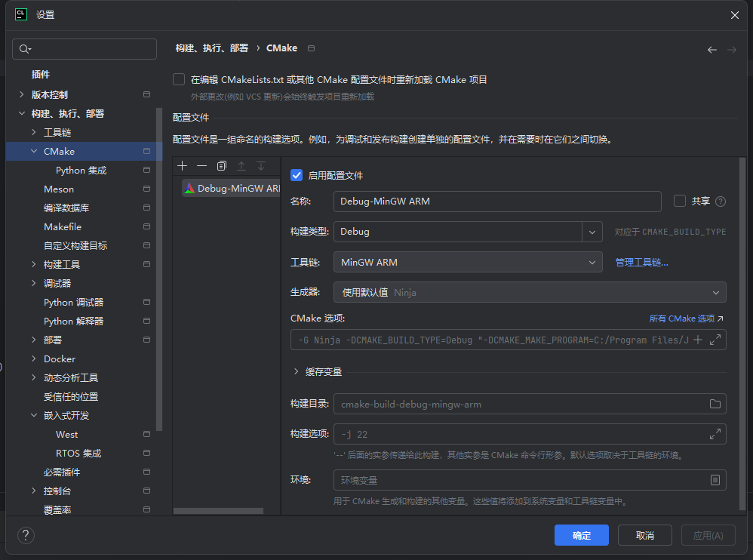Open the 生成器 dropdown
The width and height of the screenshot is (753, 560).
coord(530,292)
